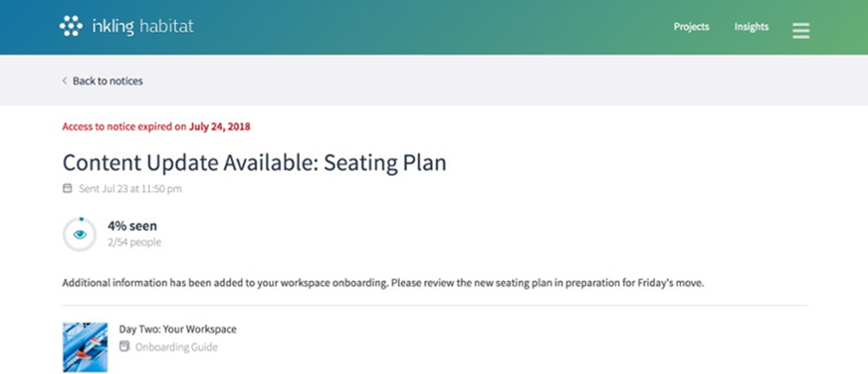Click the calendar icon beside sent date

tap(68, 188)
